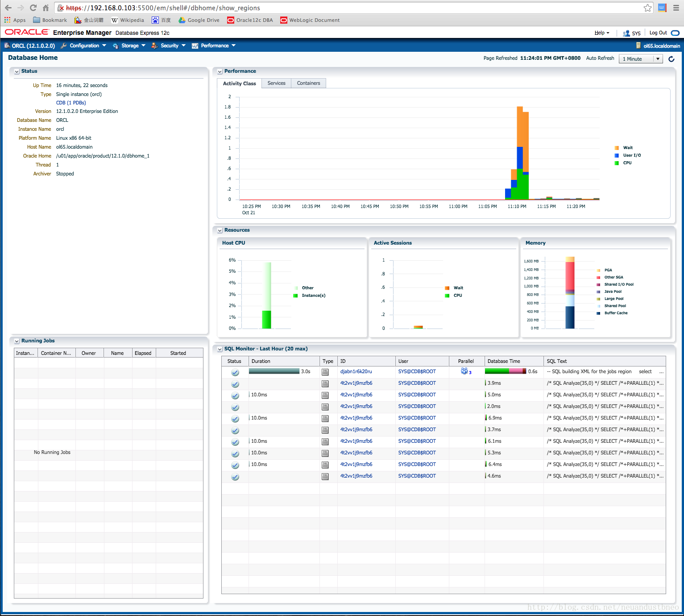Click Wait legend color swatch in Performance chart
This screenshot has height=616, width=684.
617,148
